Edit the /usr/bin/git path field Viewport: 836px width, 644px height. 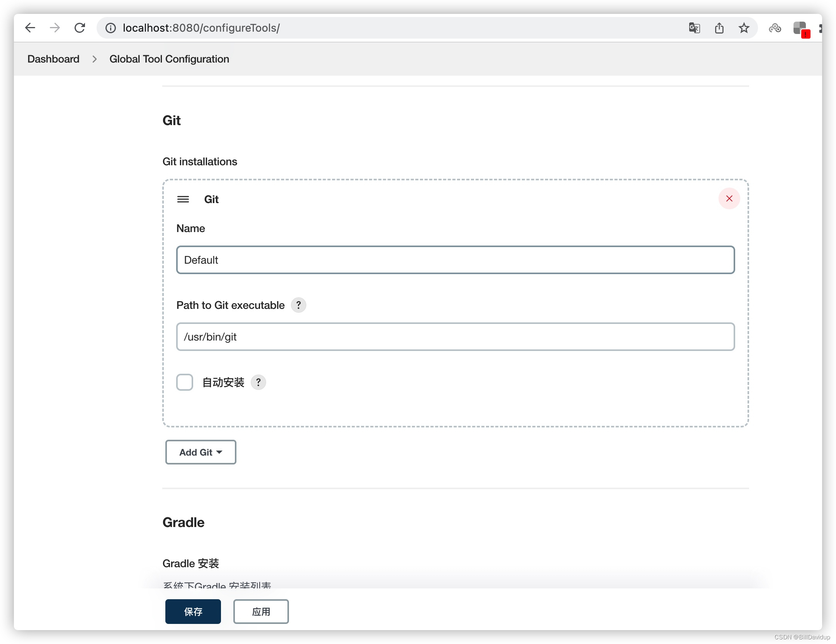click(455, 337)
